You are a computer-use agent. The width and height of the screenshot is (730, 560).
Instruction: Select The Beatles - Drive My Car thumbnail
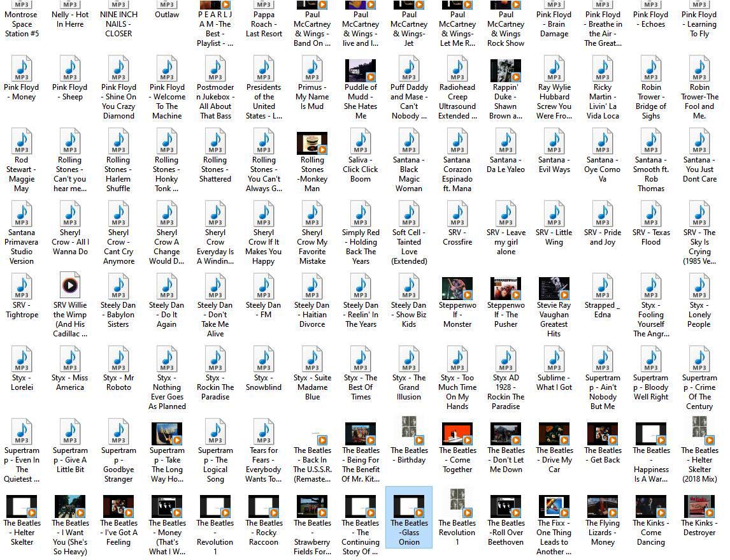click(554, 433)
